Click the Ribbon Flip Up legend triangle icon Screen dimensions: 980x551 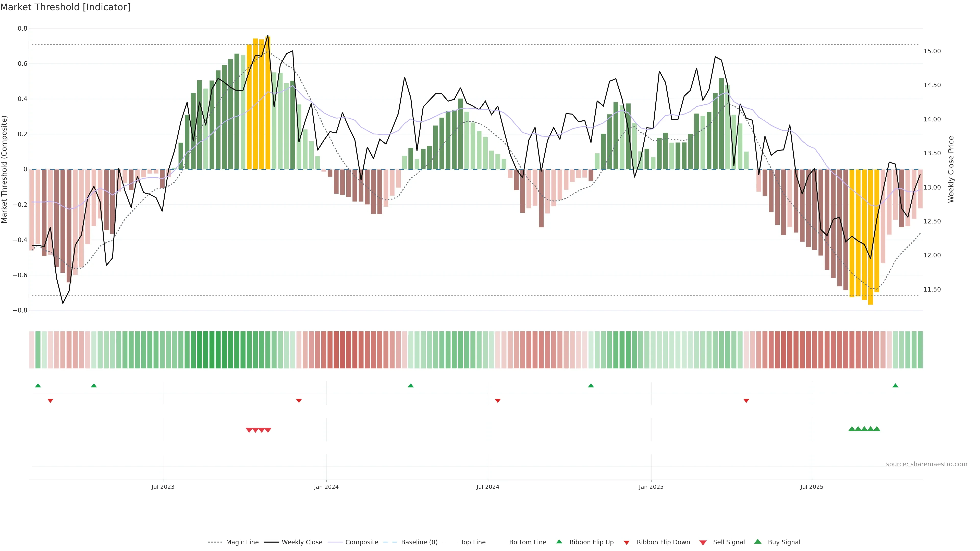tap(559, 542)
